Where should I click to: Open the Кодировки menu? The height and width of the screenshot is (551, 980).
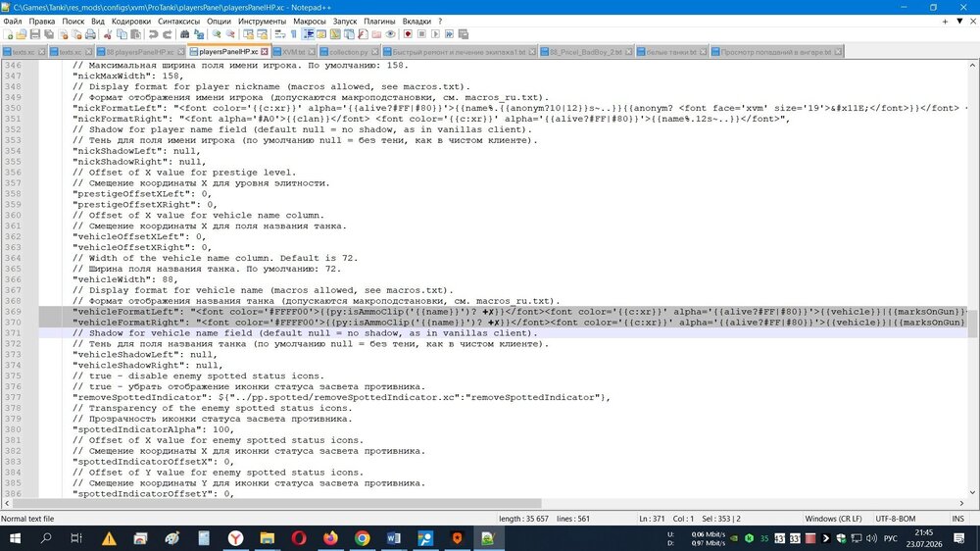click(x=131, y=22)
